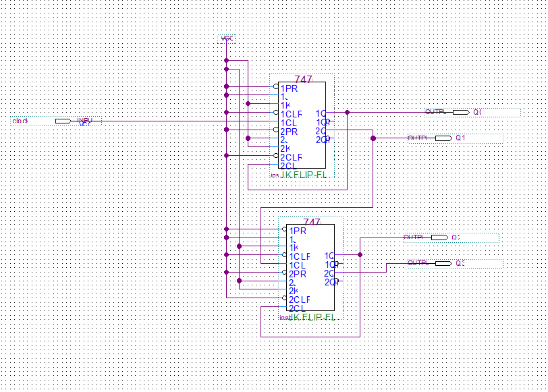Click the VCC power symbol at top

pyautogui.click(x=227, y=38)
